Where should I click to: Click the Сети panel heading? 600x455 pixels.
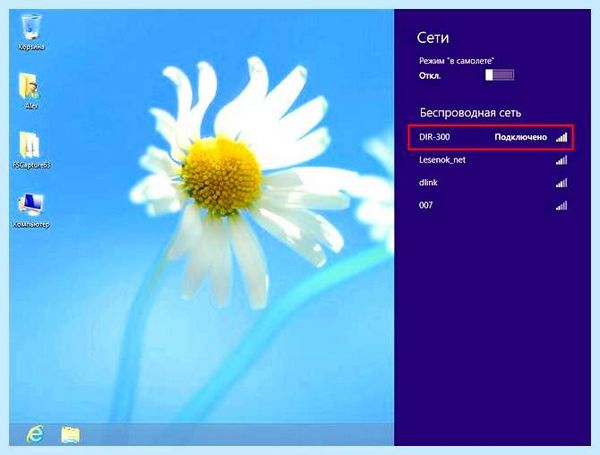coord(433,38)
